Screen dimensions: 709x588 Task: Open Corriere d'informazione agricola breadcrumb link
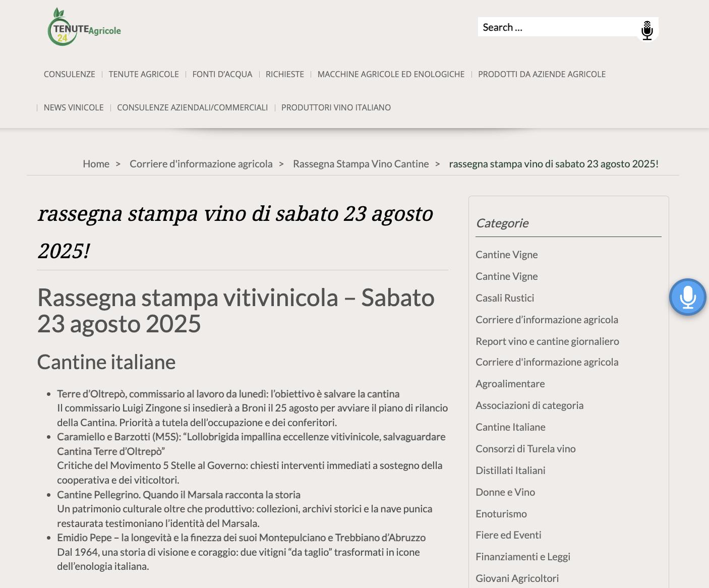pyautogui.click(x=201, y=164)
